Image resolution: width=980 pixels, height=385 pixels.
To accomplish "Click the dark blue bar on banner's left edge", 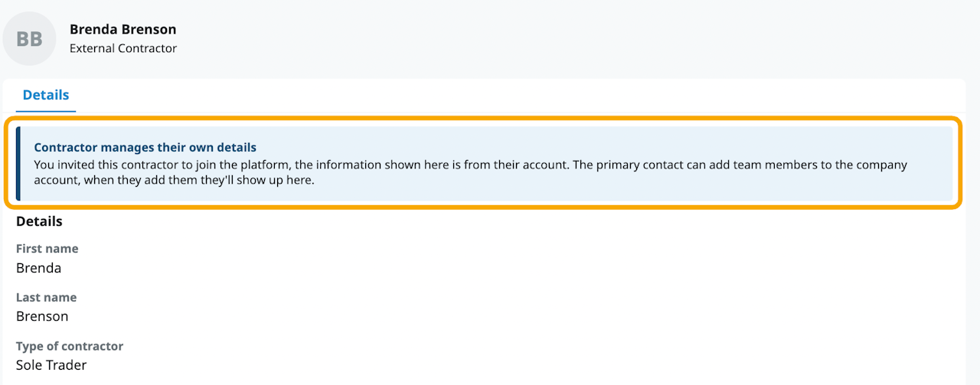I will tap(18, 164).
